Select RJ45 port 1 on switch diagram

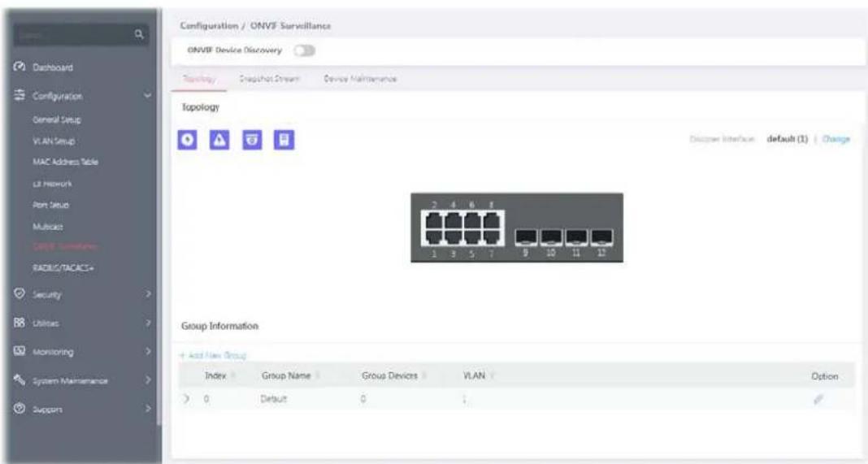coord(434,237)
